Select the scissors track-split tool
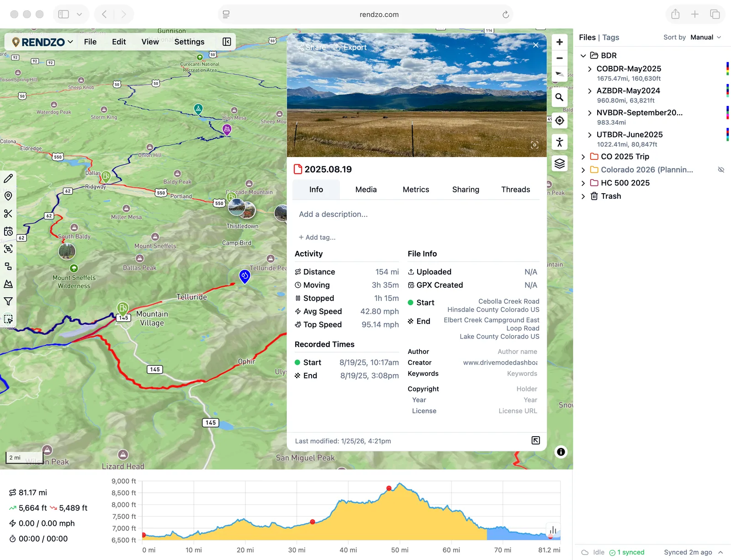Screen dimensions: 731x560 coord(8,213)
